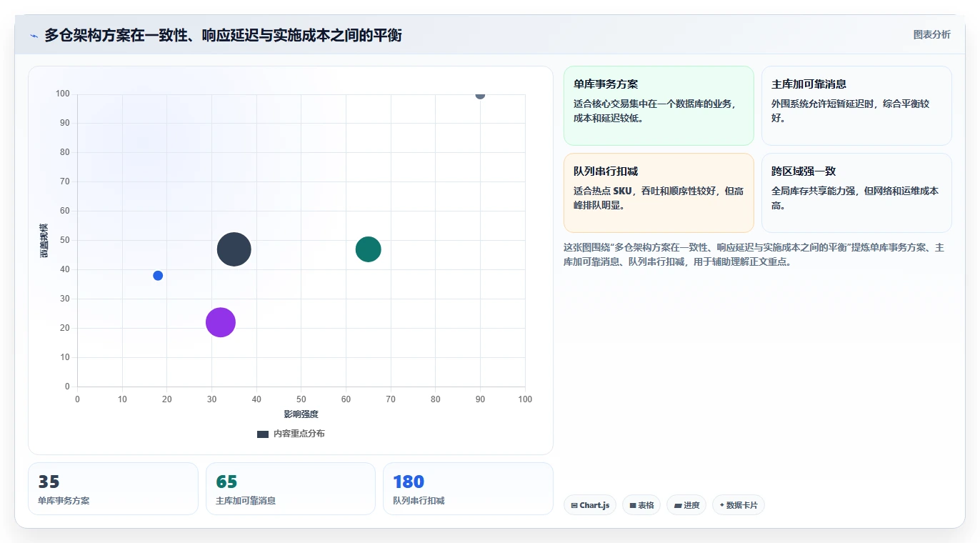The width and height of the screenshot is (980, 543).
Task: Click the 图表分析 label in header
Action: pyautogui.click(x=931, y=34)
